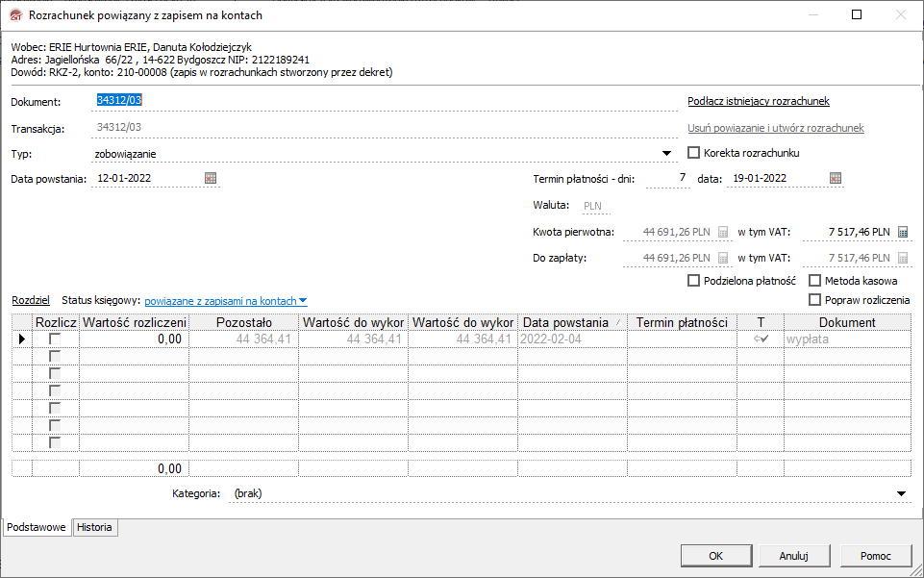The width and height of the screenshot is (924, 578).
Task: Open Status księgowy dropdown link
Action: tap(226, 301)
